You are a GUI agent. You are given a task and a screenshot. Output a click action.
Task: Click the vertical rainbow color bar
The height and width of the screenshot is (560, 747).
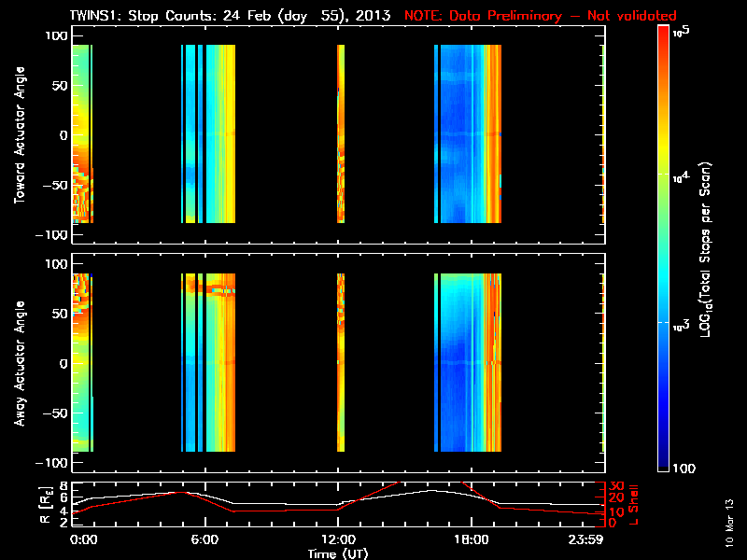pyautogui.click(x=663, y=246)
